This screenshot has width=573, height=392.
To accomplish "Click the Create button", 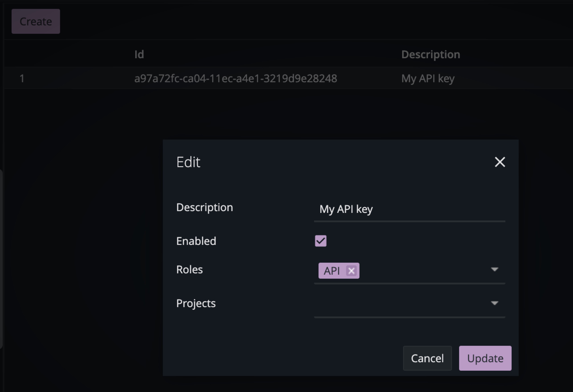I will 36,21.
